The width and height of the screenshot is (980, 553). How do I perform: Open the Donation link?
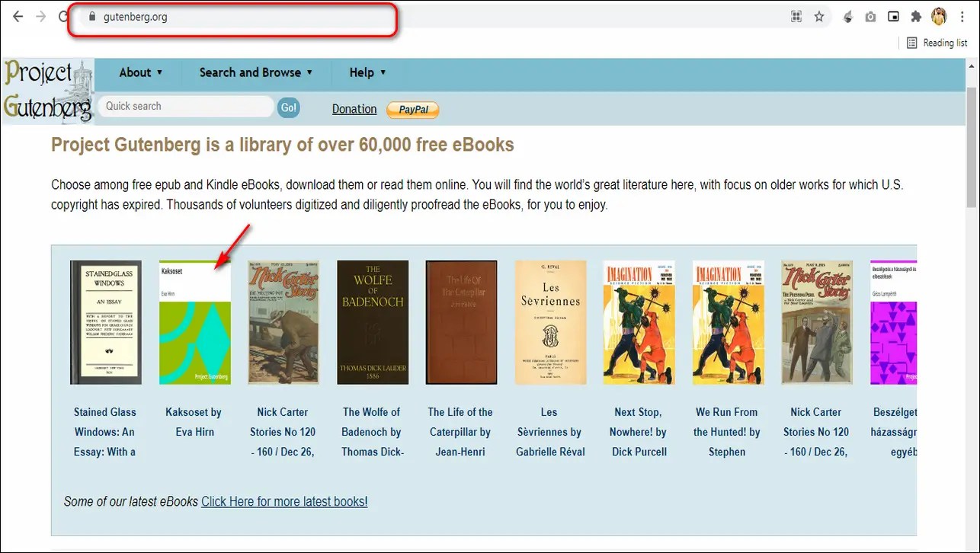pos(354,109)
